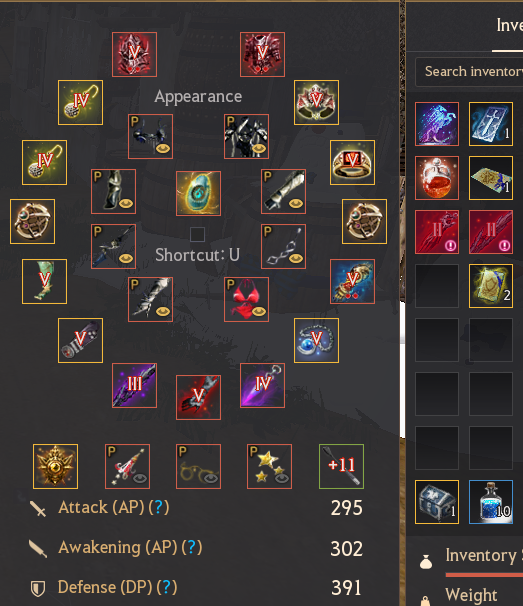Check the box above Shortcut: U
The height and width of the screenshot is (606, 523).
[x=197, y=234]
